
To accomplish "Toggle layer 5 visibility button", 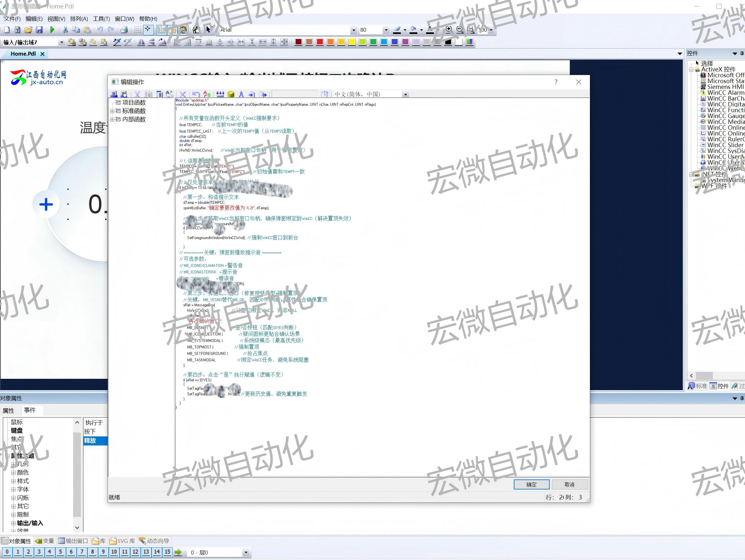I will (x=60, y=552).
